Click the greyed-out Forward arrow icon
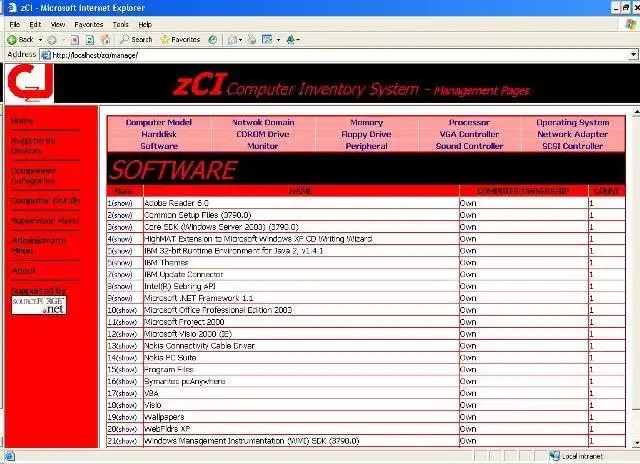Image resolution: width=640 pixels, height=464 pixels. (x=52, y=40)
